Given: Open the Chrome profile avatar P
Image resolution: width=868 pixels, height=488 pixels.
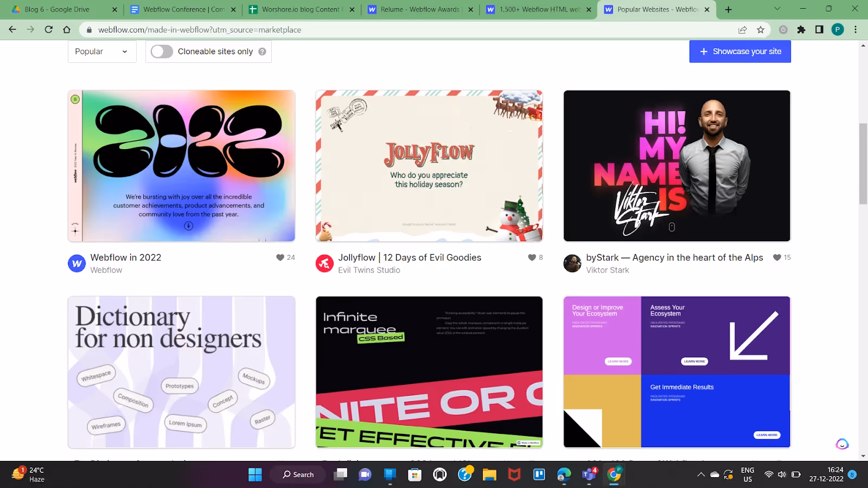Looking at the screenshot, I should pos(838,30).
